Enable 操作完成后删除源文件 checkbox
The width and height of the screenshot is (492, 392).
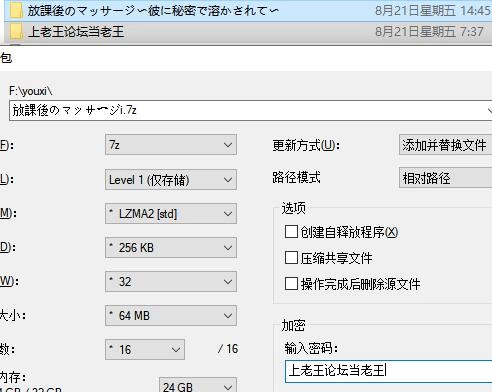[291, 284]
